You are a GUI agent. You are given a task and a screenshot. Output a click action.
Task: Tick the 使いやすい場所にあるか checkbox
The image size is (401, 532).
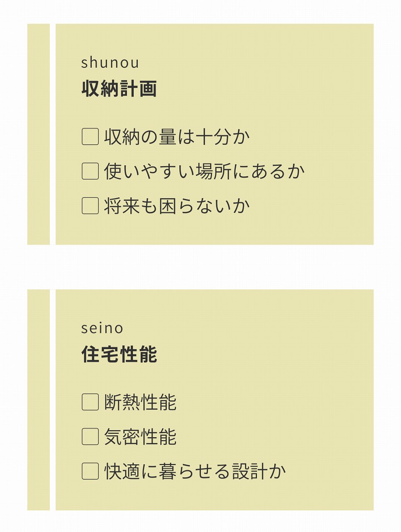pyautogui.click(x=90, y=171)
